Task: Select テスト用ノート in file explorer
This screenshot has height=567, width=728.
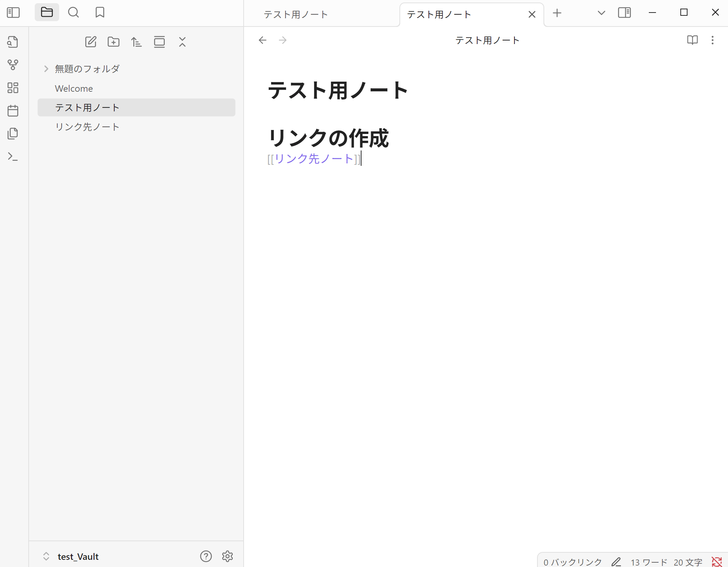Action: point(136,107)
